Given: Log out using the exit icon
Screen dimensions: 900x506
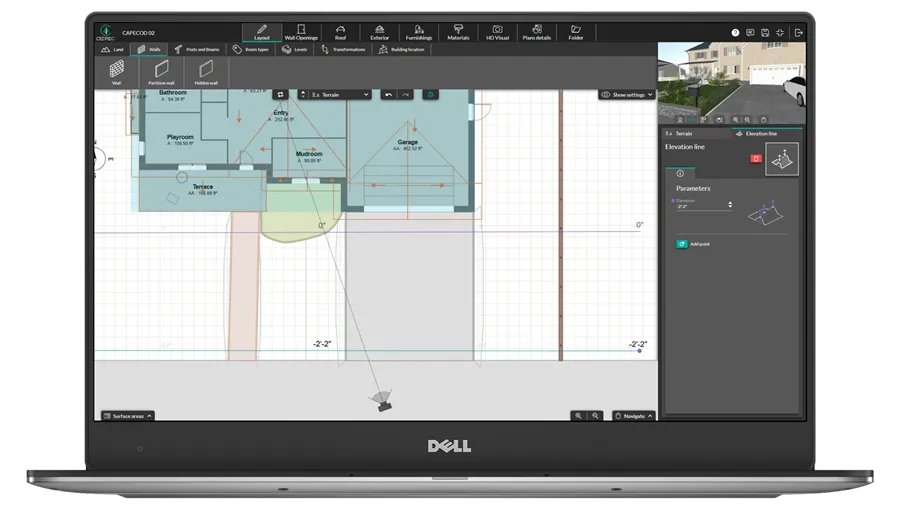Looking at the screenshot, I should point(798,33).
